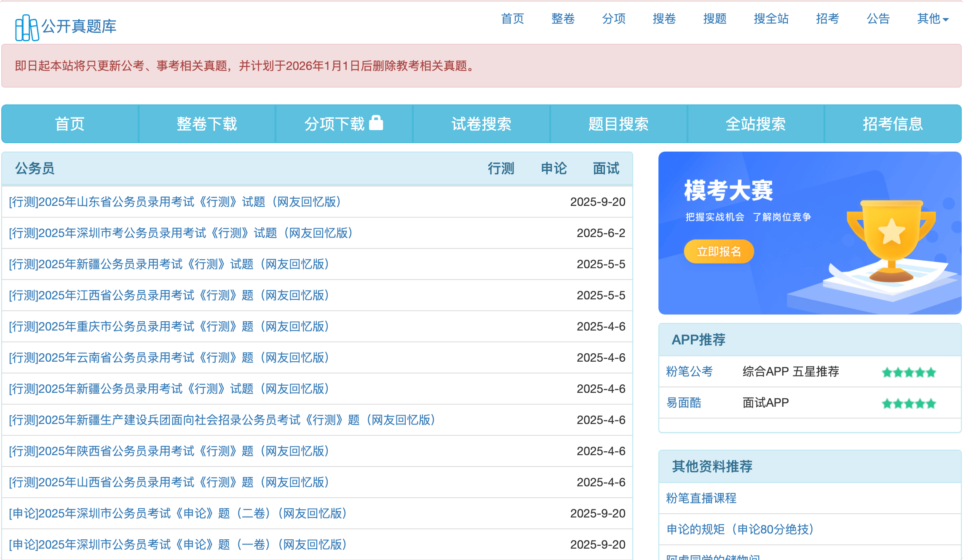The height and width of the screenshot is (560, 963).
Task: Select the 面试 filter
Action: coord(605,168)
